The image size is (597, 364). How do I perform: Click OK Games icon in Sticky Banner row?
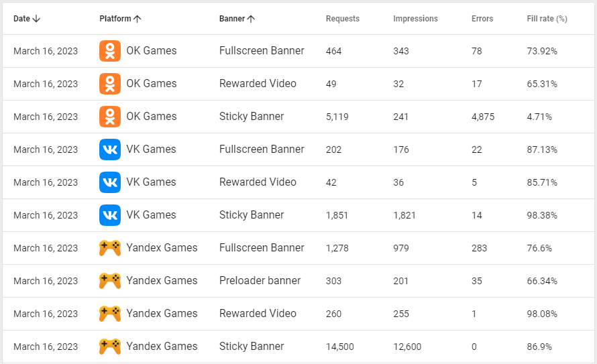coord(110,117)
